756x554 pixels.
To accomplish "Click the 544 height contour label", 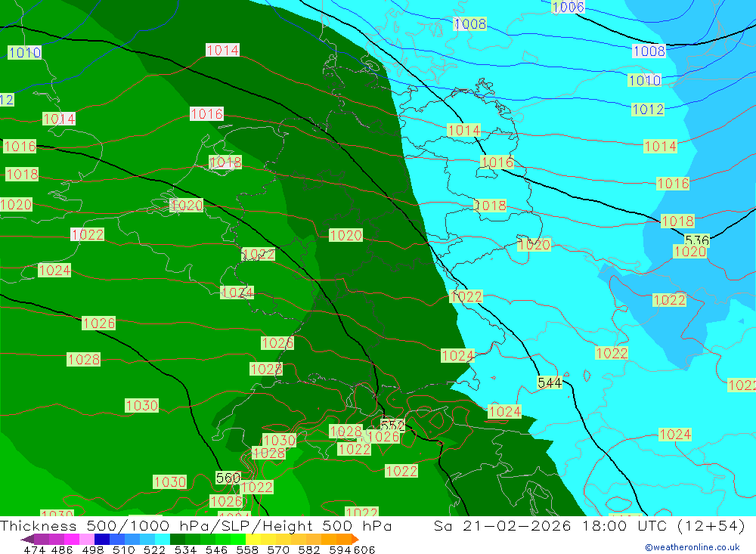I will (550, 383).
